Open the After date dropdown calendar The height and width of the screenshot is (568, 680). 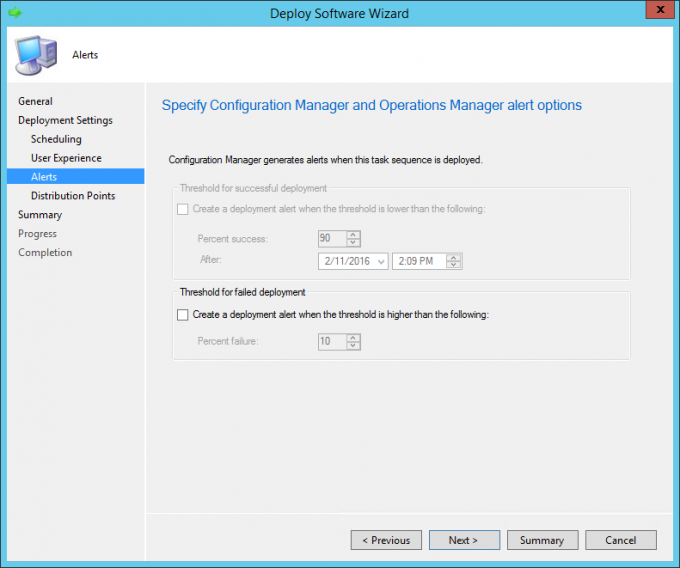pos(381,261)
